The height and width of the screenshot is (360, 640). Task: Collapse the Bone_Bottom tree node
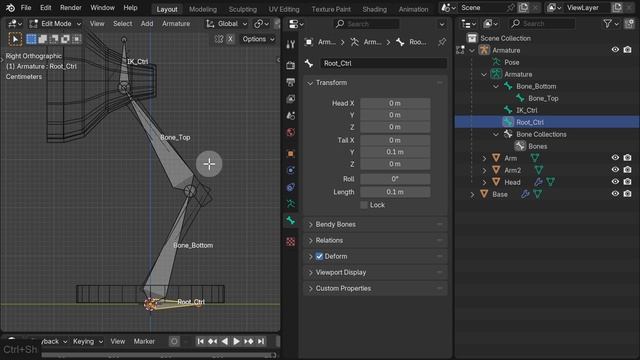click(496, 87)
